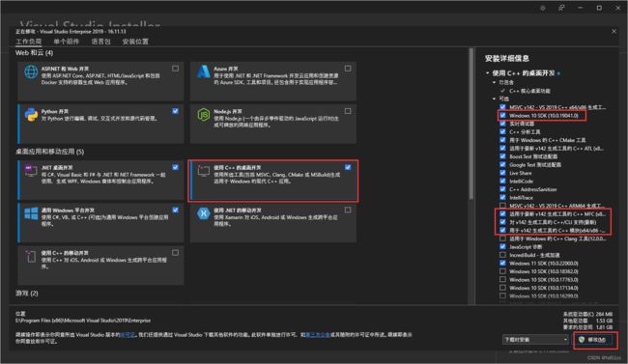Click the workload list vertical scrollbar
The width and height of the screenshot is (628, 364).
tap(471, 125)
